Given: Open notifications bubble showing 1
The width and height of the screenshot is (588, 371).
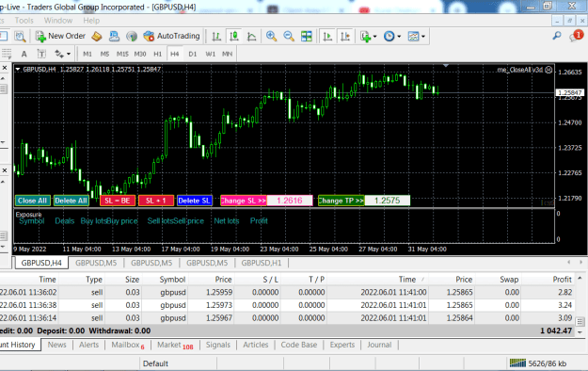Looking at the screenshot, I should [576, 36].
